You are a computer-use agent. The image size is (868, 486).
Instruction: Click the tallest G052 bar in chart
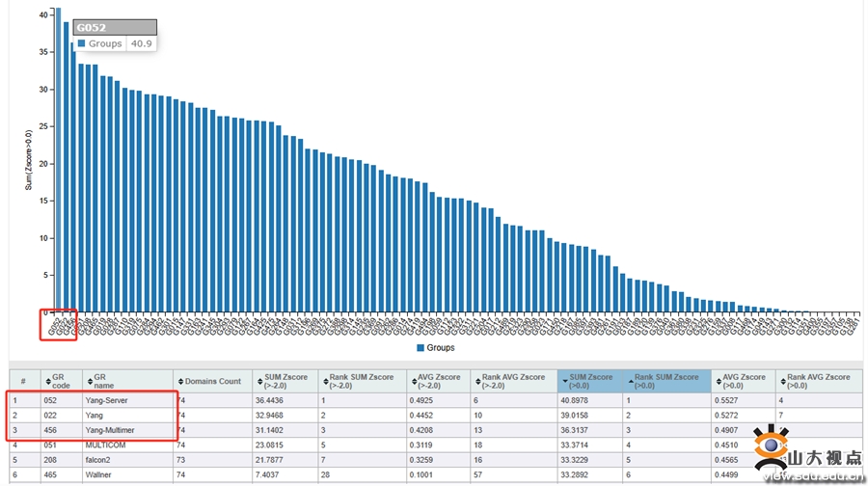[x=59, y=160]
